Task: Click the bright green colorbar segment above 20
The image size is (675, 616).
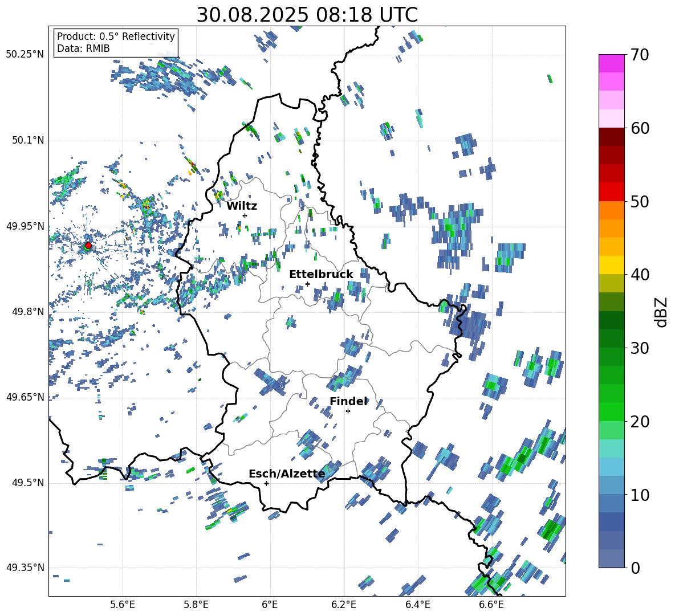Action: 611,411
